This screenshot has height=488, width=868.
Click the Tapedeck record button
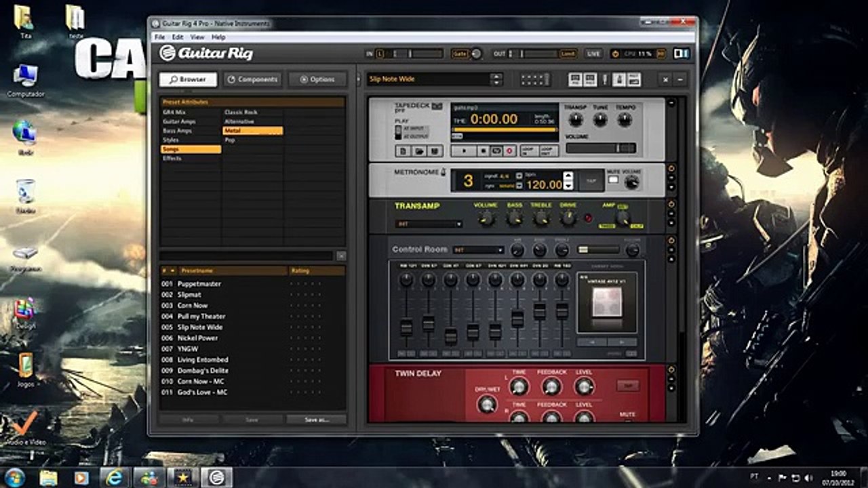coord(509,150)
